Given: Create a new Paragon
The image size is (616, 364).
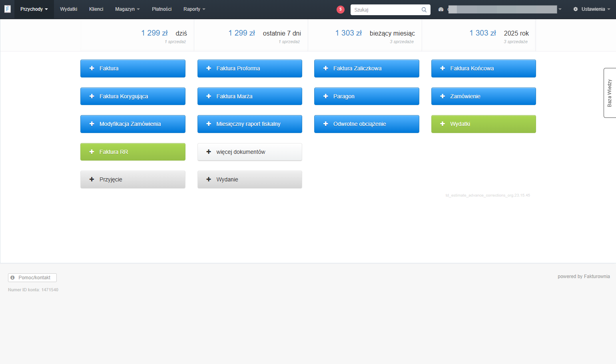Looking at the screenshot, I should tap(367, 96).
